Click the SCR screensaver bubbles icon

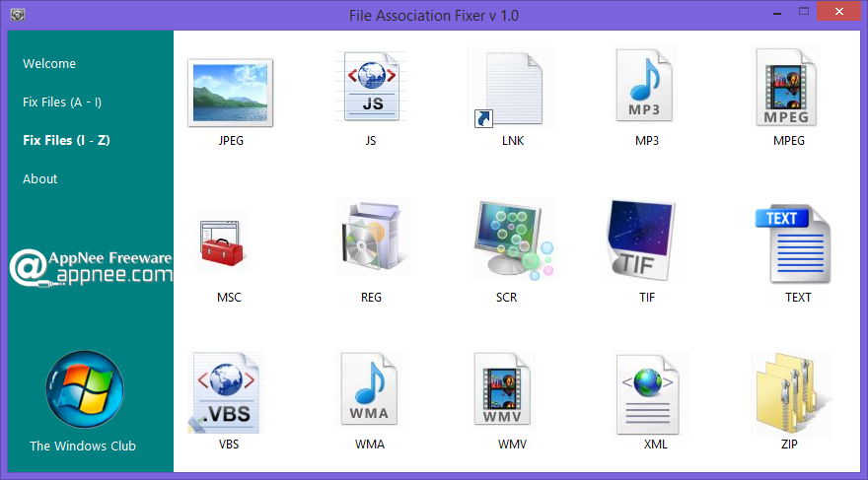coord(514,239)
